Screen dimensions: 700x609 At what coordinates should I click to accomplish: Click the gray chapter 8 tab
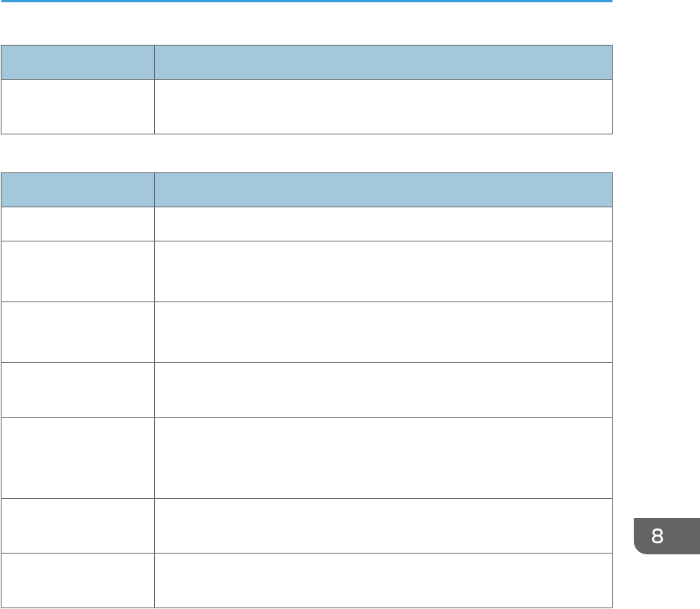pos(667,536)
